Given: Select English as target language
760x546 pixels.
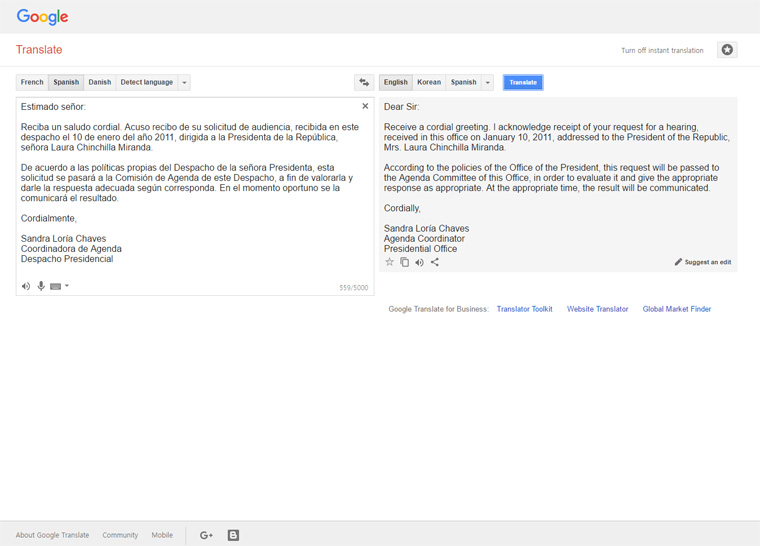Looking at the screenshot, I should (396, 82).
